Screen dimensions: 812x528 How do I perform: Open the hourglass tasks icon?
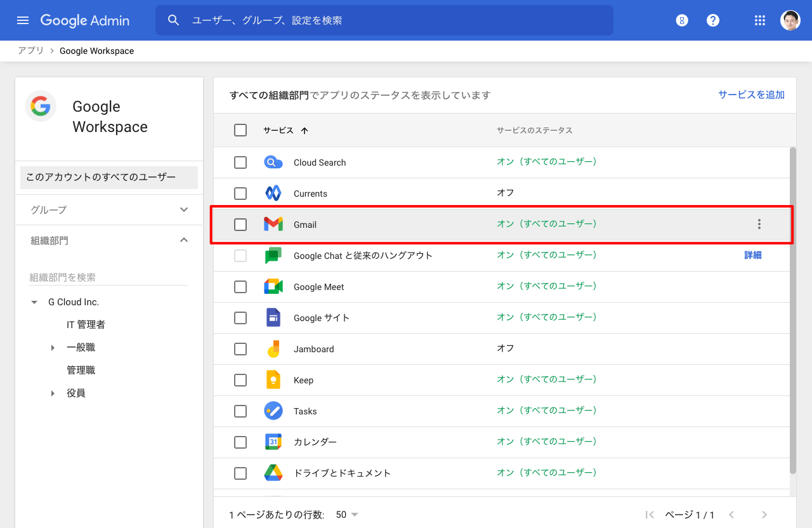pos(682,20)
